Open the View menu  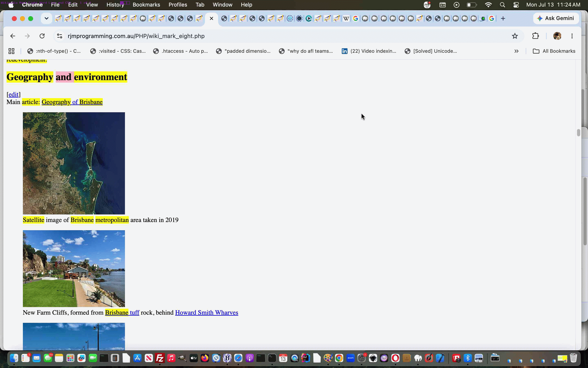92,5
